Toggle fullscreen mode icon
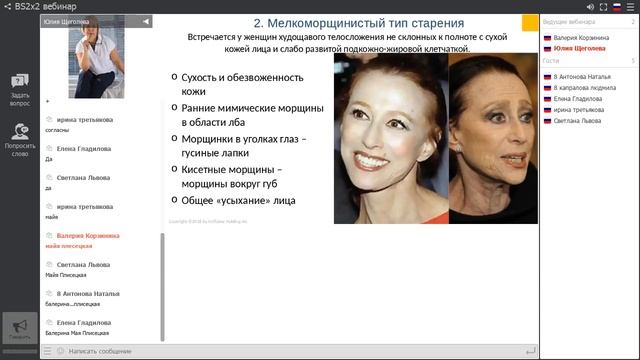 click(x=603, y=7)
